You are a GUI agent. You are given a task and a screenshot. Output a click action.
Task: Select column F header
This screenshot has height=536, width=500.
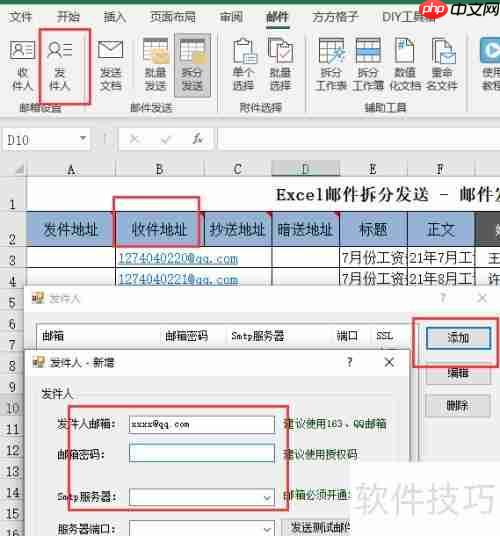coord(441,169)
